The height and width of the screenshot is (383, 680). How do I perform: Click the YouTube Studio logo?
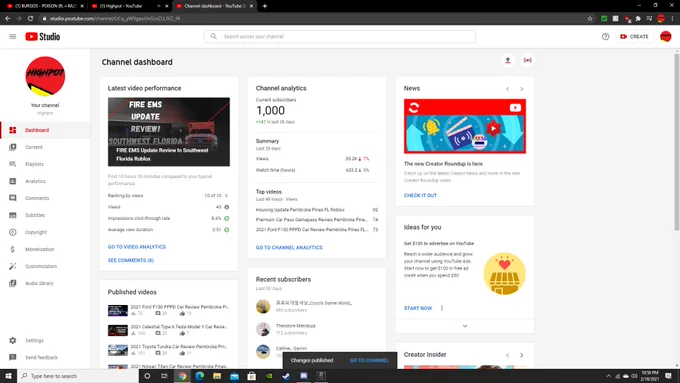point(42,36)
